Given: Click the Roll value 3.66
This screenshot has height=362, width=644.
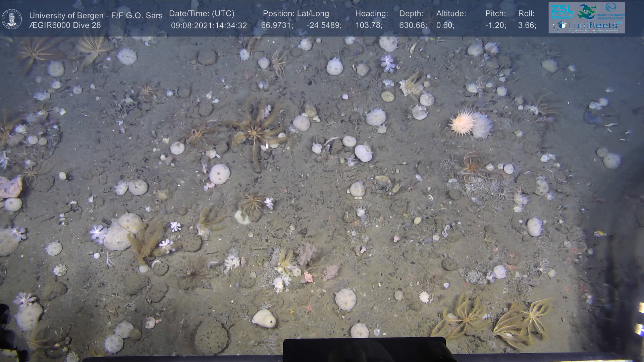Looking at the screenshot, I should 527,25.
